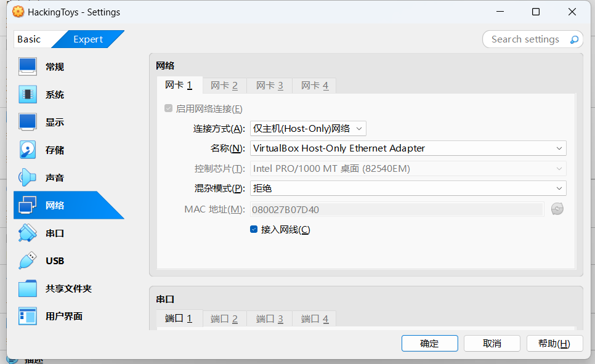The height and width of the screenshot is (364, 595).
Task: Switch to the Basic tab
Action: pyautogui.click(x=29, y=39)
